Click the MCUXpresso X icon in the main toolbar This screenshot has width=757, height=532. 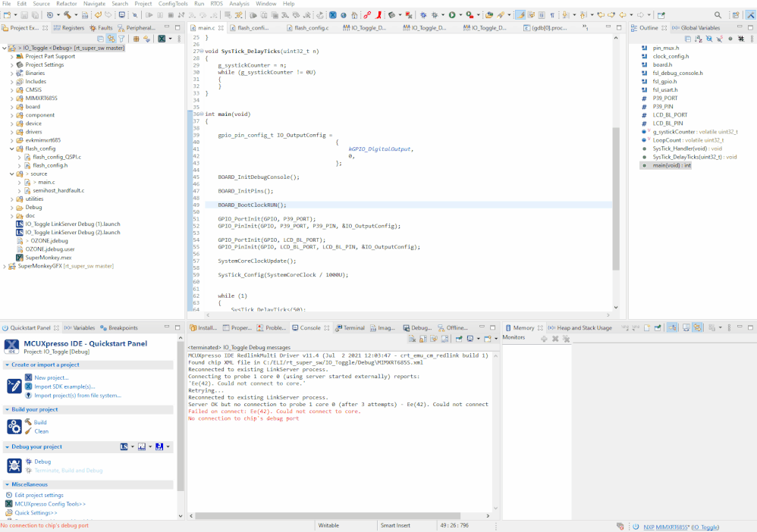333,15
